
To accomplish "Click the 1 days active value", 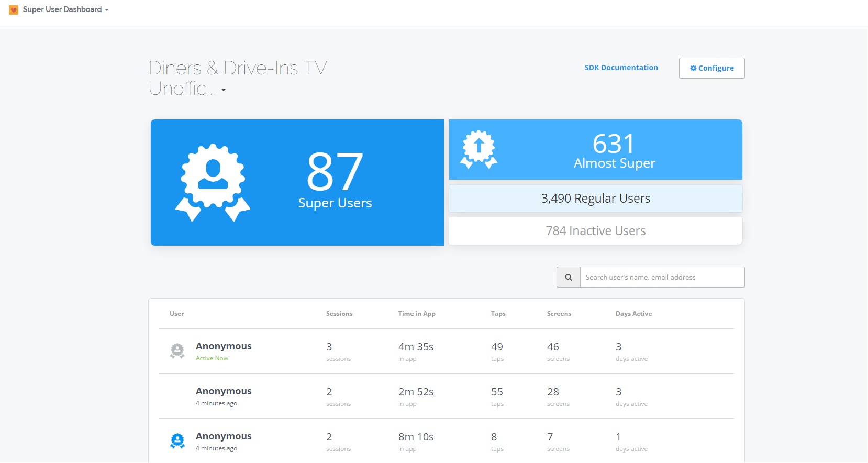I will pos(618,437).
